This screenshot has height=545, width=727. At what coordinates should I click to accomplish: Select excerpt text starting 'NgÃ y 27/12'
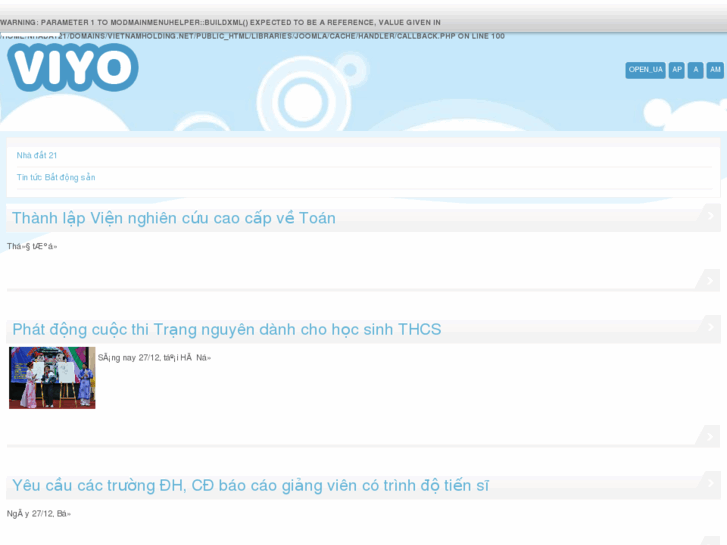click(38, 513)
